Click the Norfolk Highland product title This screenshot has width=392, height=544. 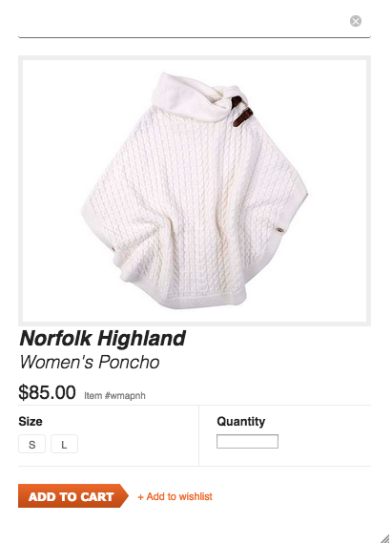coord(103,338)
